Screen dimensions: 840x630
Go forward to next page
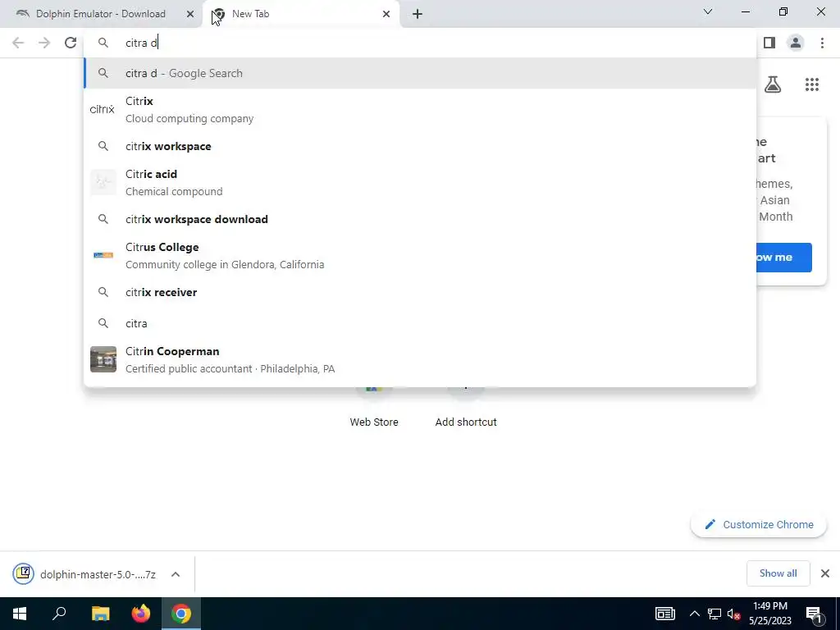pos(44,43)
